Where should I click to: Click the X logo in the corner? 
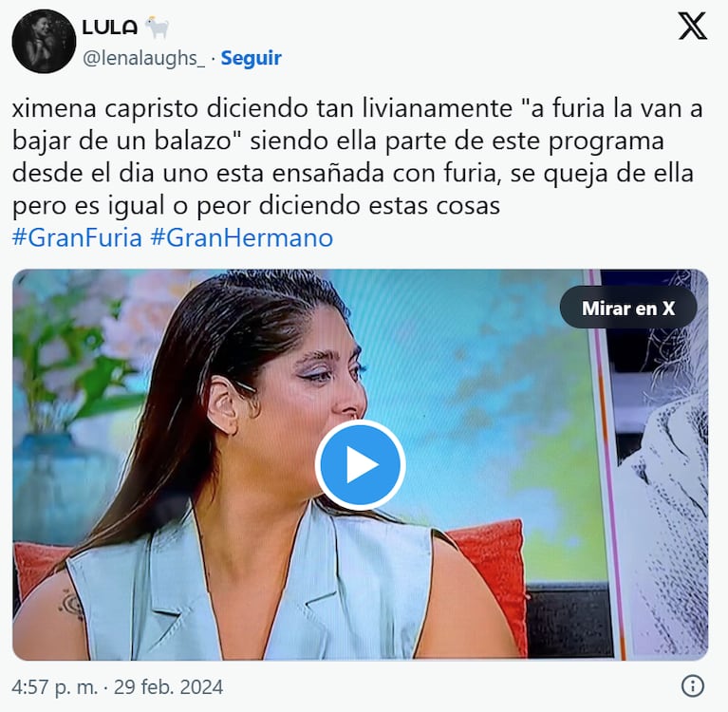pyautogui.click(x=692, y=27)
